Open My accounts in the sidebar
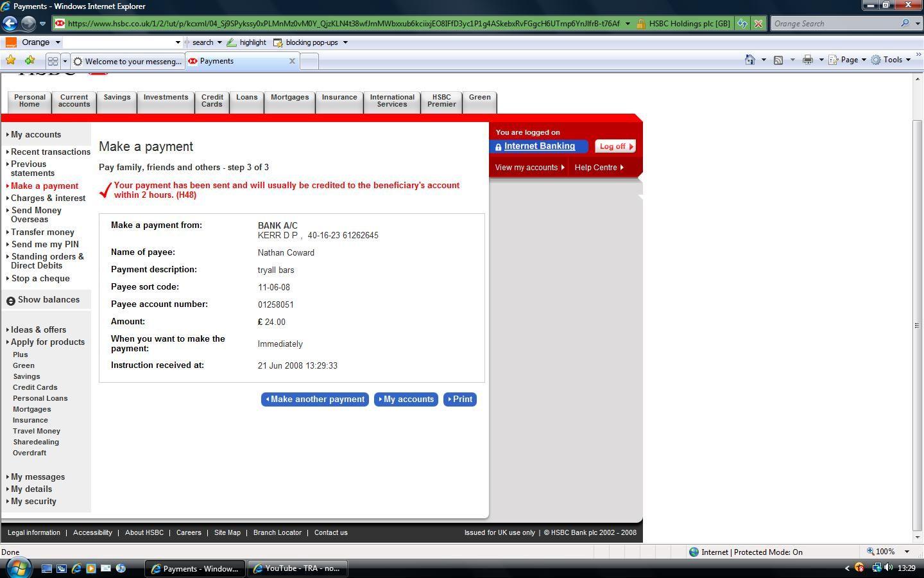This screenshot has height=578, width=924. tap(35, 135)
